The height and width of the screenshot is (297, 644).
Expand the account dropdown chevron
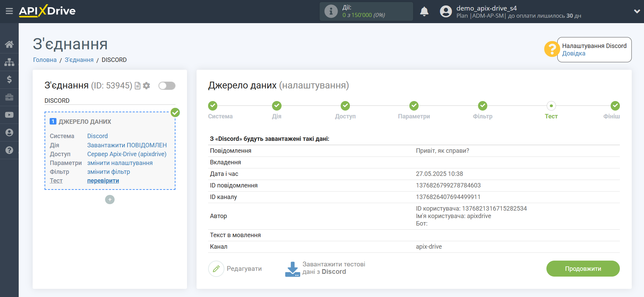(637, 11)
